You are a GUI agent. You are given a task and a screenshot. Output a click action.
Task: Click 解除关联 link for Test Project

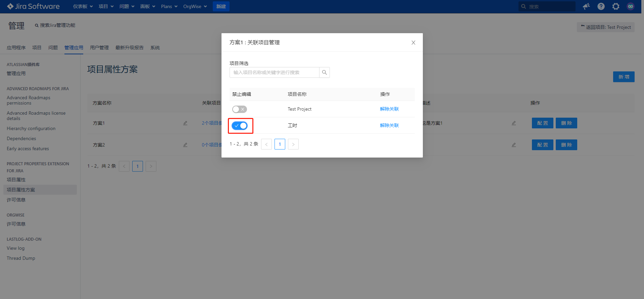[x=389, y=109]
